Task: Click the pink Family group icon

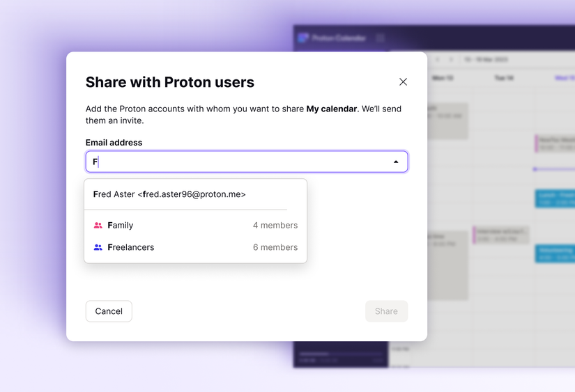Action: (x=98, y=226)
